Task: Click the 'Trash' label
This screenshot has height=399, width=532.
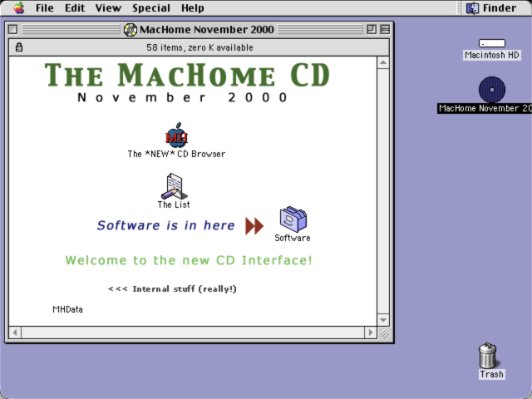Action: point(491,374)
